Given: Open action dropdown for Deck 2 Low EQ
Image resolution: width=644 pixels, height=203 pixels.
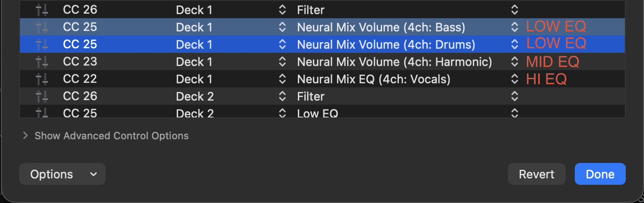Looking at the screenshot, I should (x=514, y=113).
